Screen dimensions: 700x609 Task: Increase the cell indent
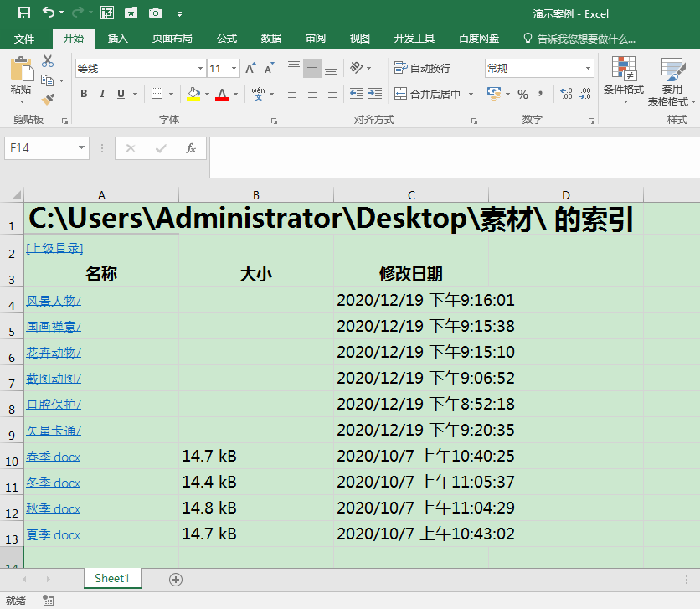pos(375,93)
